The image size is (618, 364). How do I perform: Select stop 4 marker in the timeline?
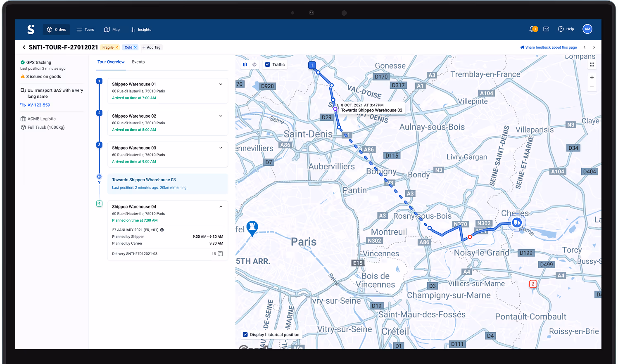tap(99, 203)
